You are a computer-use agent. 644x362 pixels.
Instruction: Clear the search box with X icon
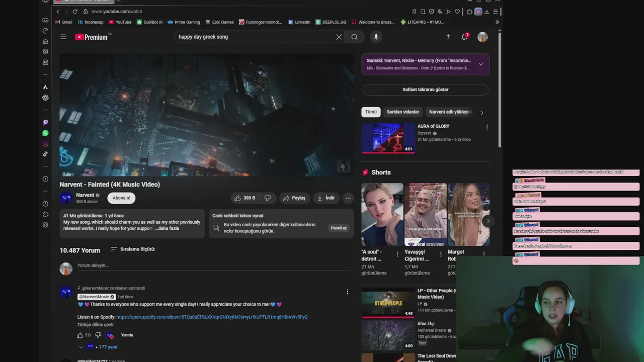coord(339,37)
